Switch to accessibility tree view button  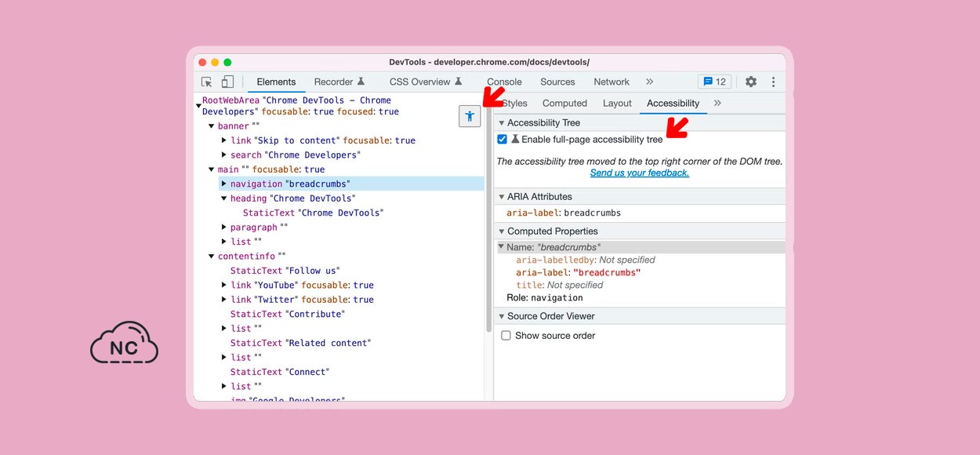(x=470, y=116)
